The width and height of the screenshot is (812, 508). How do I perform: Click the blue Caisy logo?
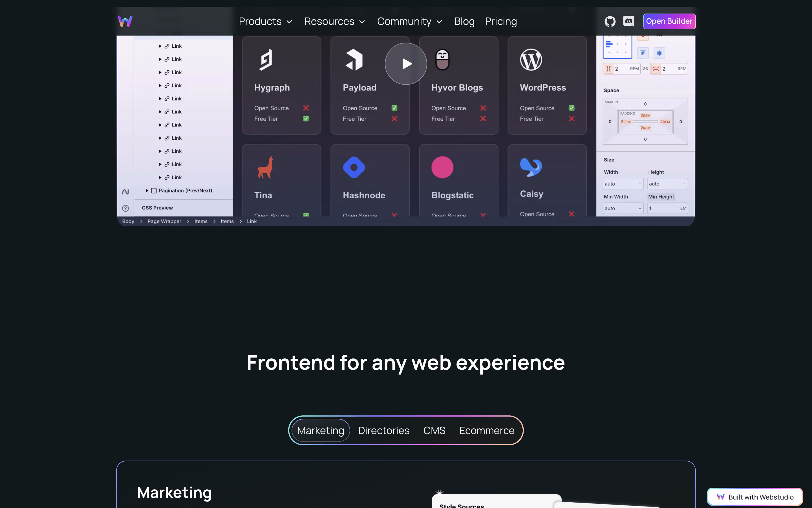(531, 167)
